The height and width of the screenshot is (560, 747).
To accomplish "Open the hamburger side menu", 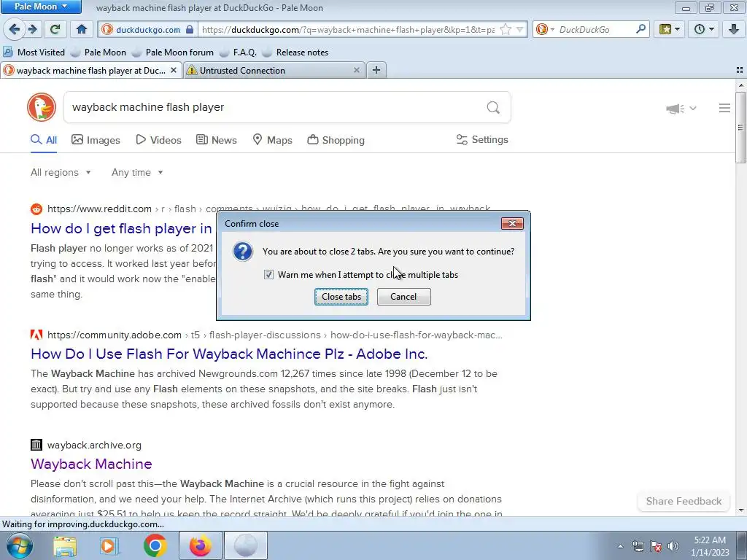I will 724,108.
